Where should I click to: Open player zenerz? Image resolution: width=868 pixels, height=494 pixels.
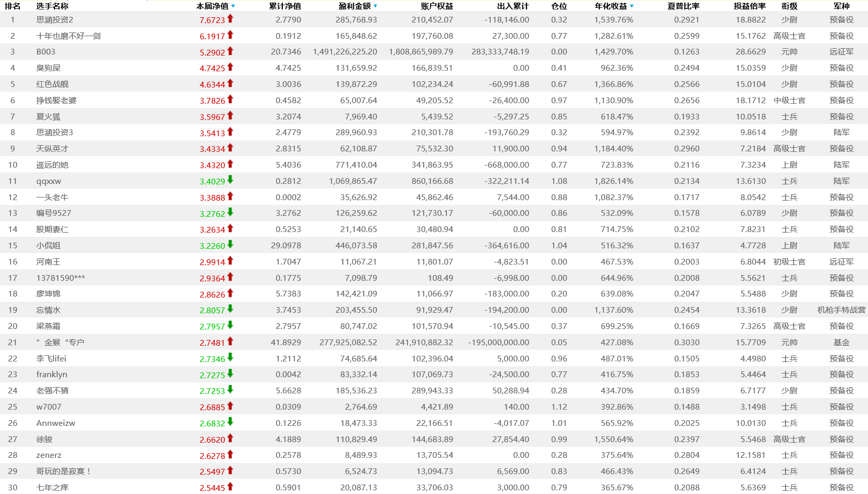(x=49, y=455)
